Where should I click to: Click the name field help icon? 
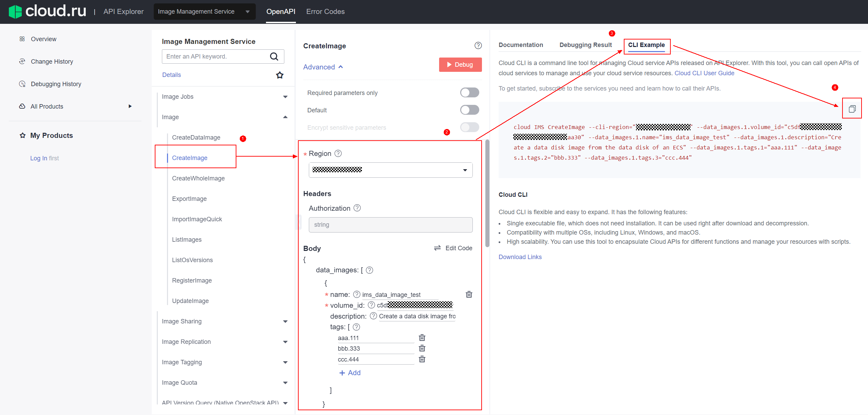356,294
